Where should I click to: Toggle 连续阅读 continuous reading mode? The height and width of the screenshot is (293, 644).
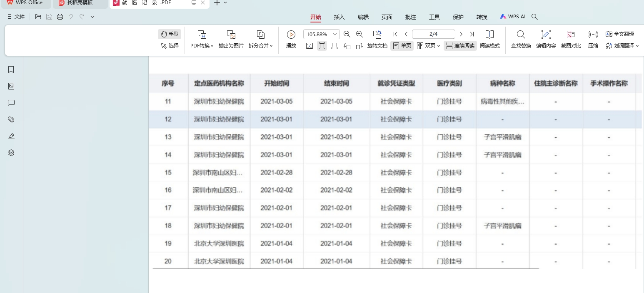tap(460, 46)
